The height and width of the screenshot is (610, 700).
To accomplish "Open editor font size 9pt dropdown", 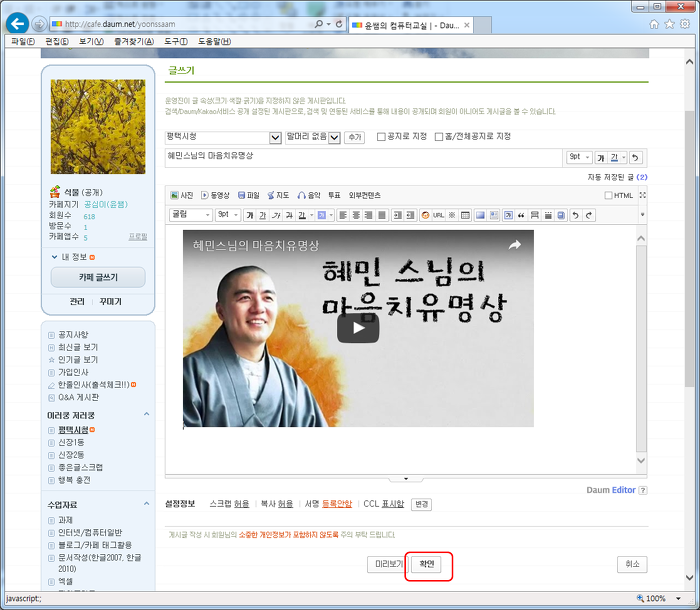I will point(228,215).
